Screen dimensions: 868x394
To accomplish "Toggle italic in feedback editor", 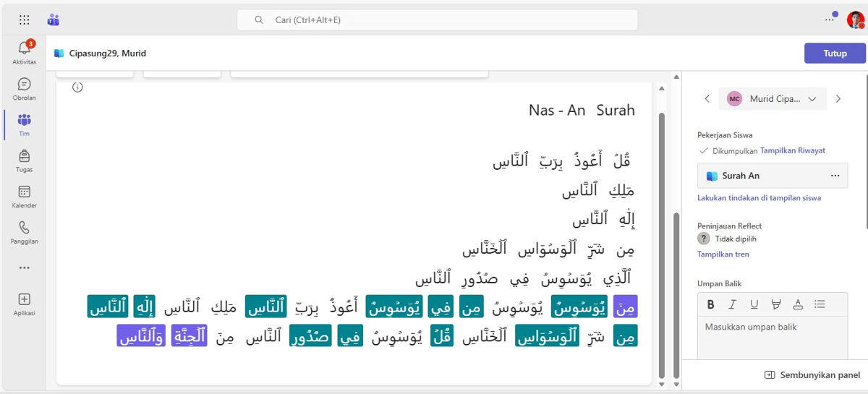I will coord(733,304).
